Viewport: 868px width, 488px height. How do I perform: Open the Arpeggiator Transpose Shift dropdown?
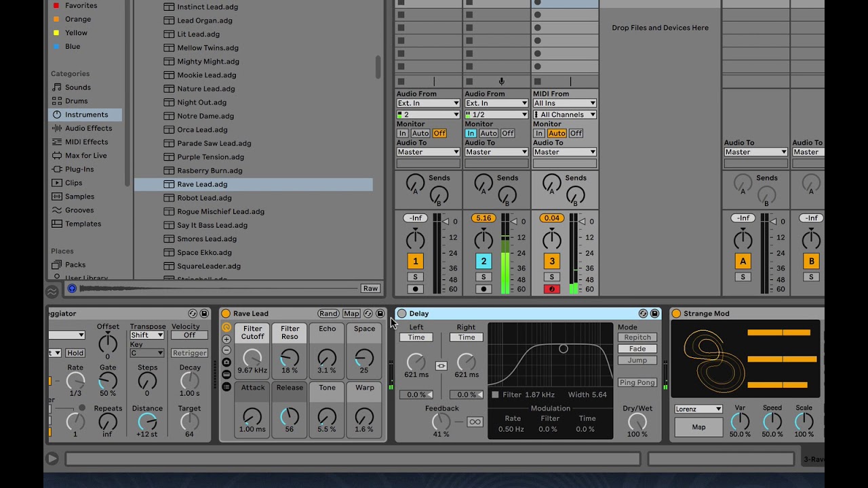coord(147,335)
